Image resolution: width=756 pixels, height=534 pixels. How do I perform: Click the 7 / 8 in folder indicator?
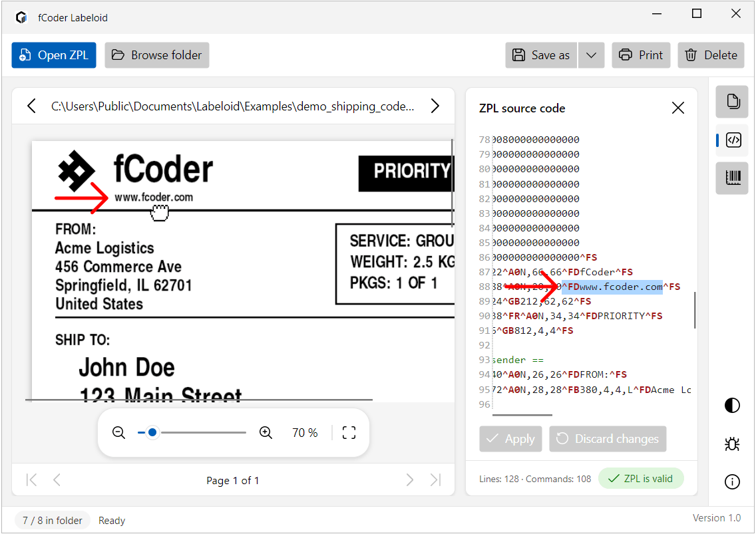point(53,521)
